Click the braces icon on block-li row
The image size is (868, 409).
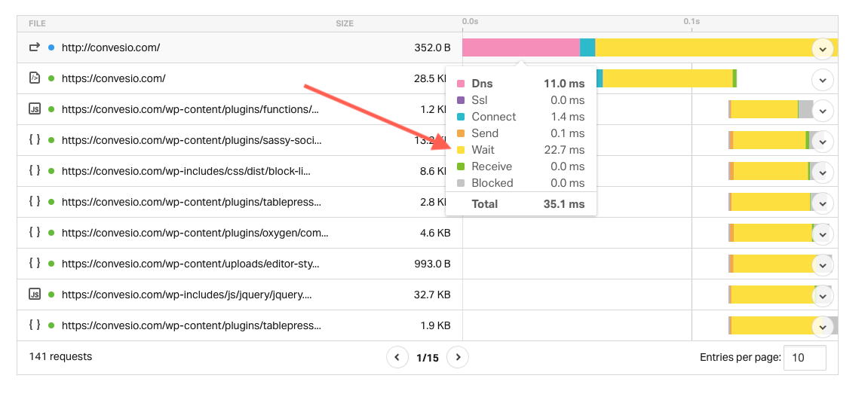tap(35, 171)
